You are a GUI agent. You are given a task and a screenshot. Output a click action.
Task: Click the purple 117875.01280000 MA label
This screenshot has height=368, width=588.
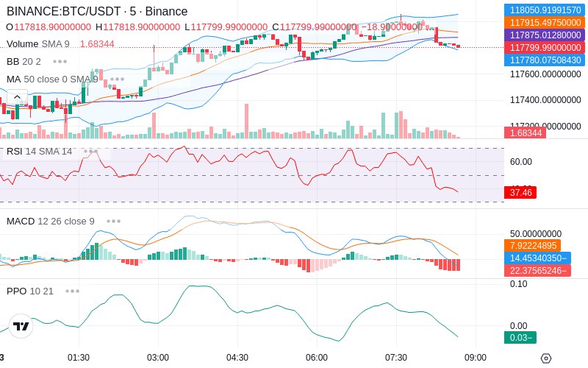click(545, 35)
